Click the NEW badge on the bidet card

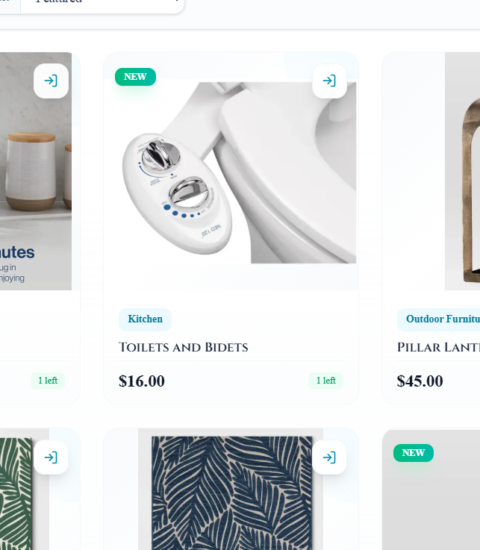click(135, 77)
